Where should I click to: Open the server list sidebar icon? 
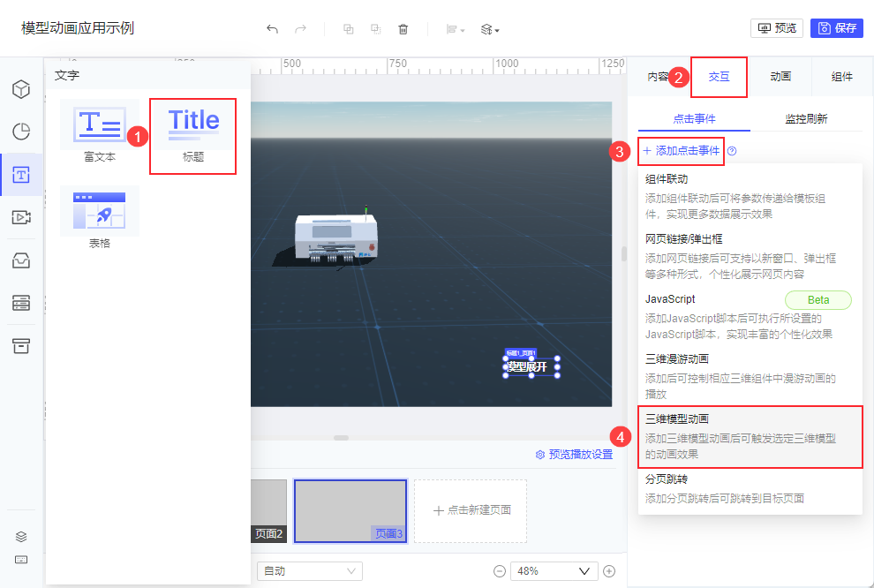(x=21, y=303)
